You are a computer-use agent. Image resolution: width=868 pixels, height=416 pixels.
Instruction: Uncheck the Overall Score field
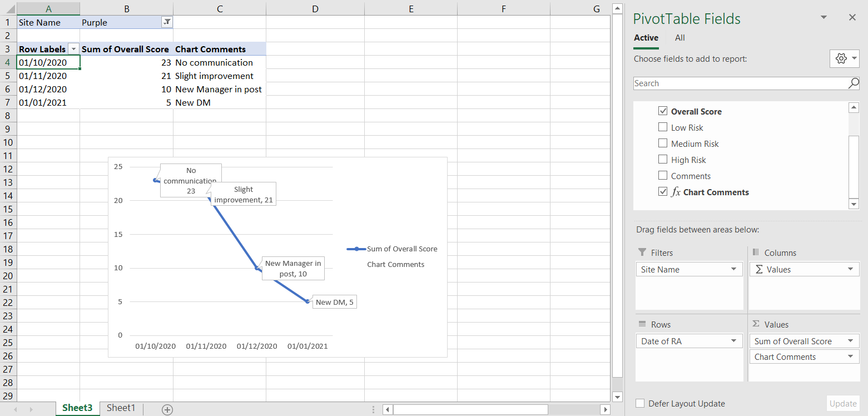click(x=663, y=111)
